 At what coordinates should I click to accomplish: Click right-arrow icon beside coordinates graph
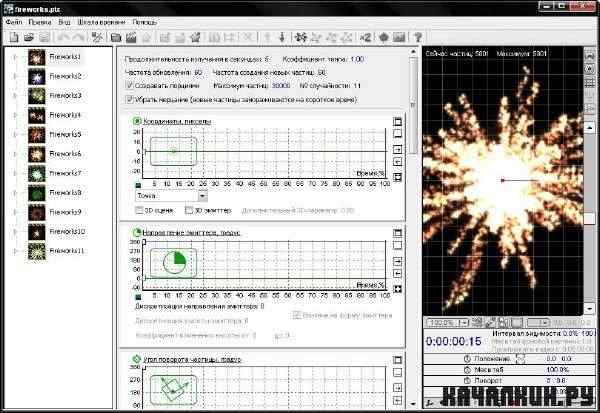click(398, 149)
